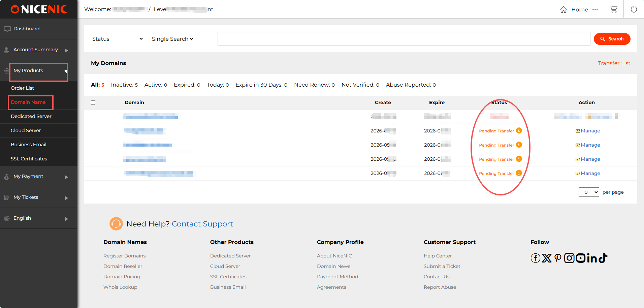Open the Submit a Ticket footer link

point(442,266)
